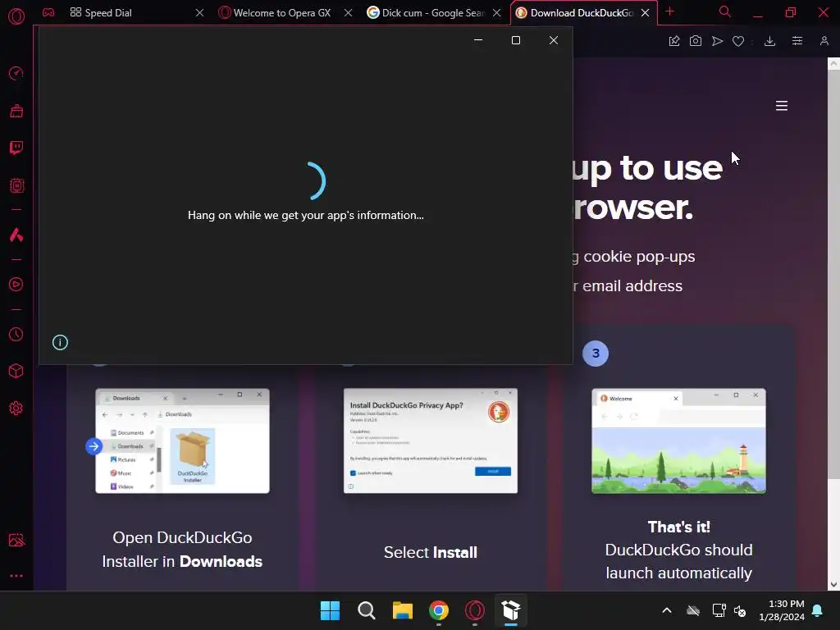840x630 pixels.
Task: Click scrollbar down arrow of page
Action: 833,585
